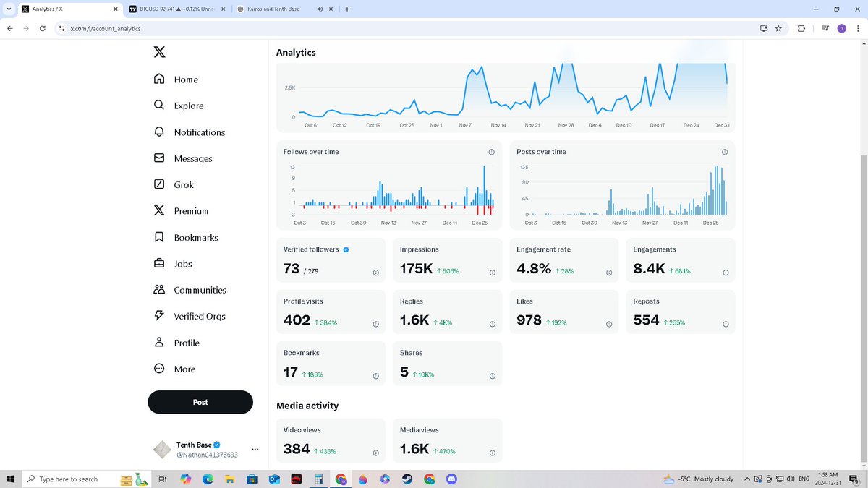Click info icon on Posts over time chart
Viewport: 868px width, 488px height.
pos(725,152)
